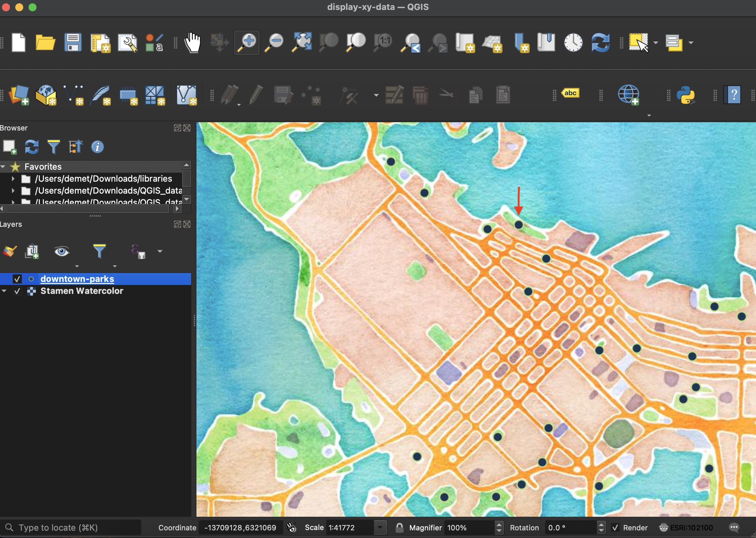This screenshot has height=538, width=756.
Task: Toggle the scale lock icon
Action: (x=399, y=527)
